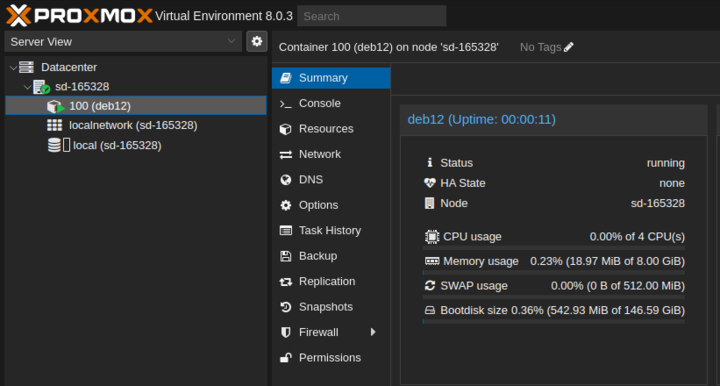This screenshot has width=720, height=386.
Task: Show the Snapshots section
Action: click(331, 307)
